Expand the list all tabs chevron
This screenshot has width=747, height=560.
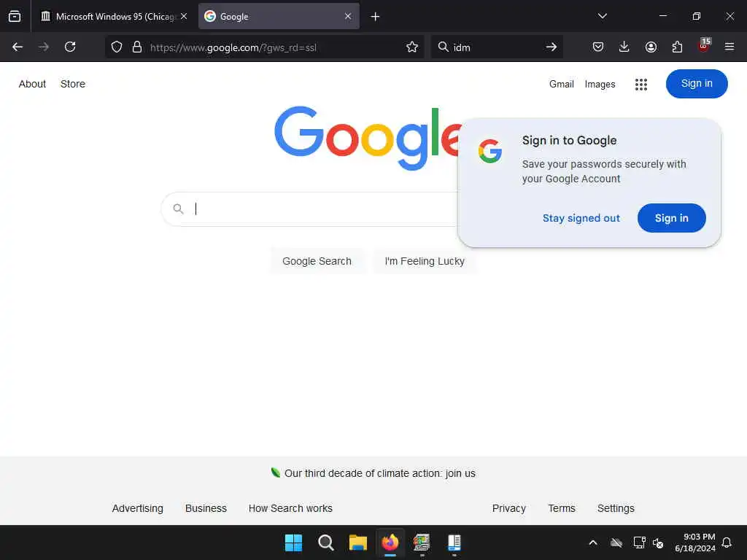(602, 16)
